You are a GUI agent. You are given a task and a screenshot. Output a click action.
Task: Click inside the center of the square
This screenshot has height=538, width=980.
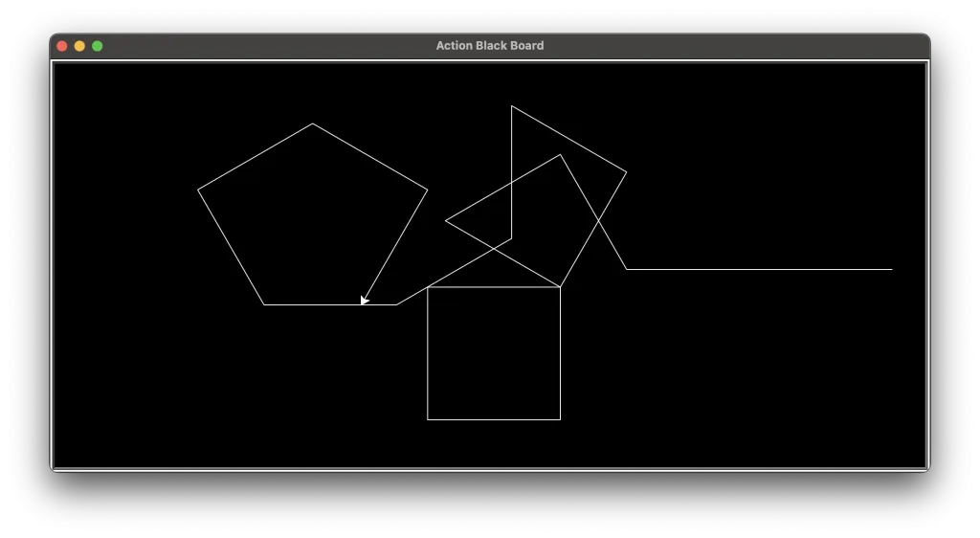(x=494, y=353)
